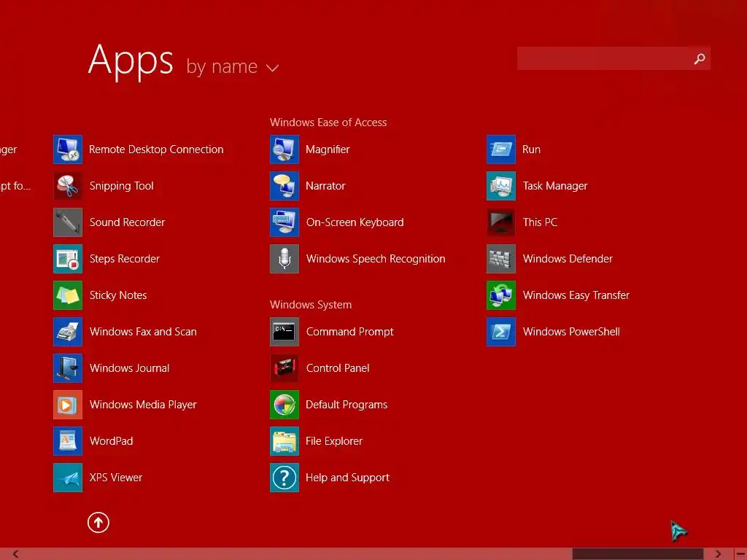
Task: Open Sticky Notes icon
Action: pos(68,295)
